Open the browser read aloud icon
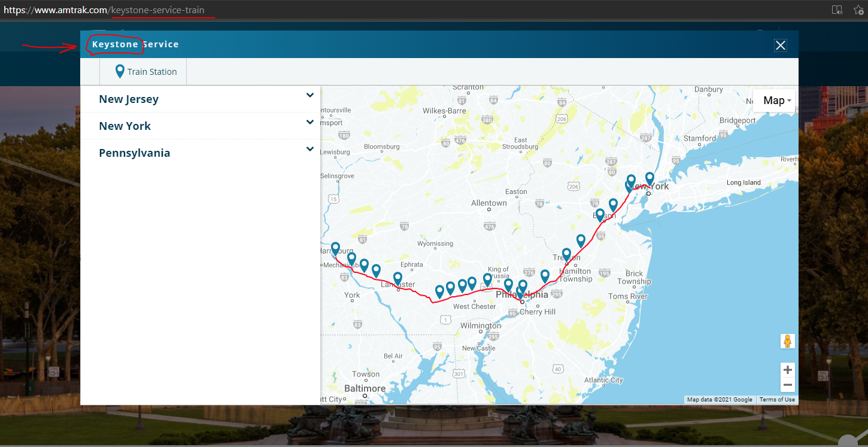The height and width of the screenshot is (447, 868). click(837, 10)
